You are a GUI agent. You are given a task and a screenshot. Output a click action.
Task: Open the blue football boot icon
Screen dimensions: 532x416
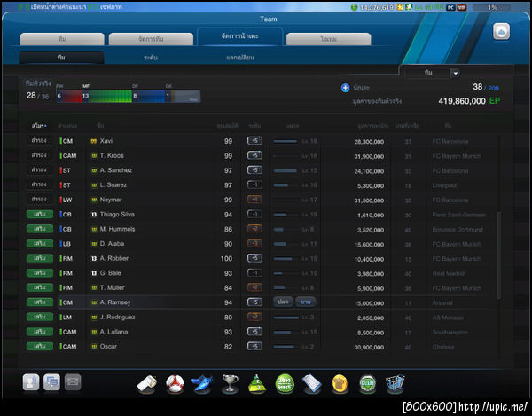tap(202, 384)
